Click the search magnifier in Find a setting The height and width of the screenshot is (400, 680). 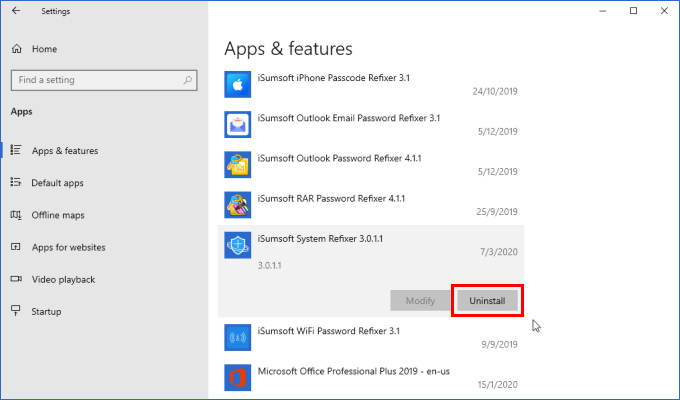coord(188,80)
